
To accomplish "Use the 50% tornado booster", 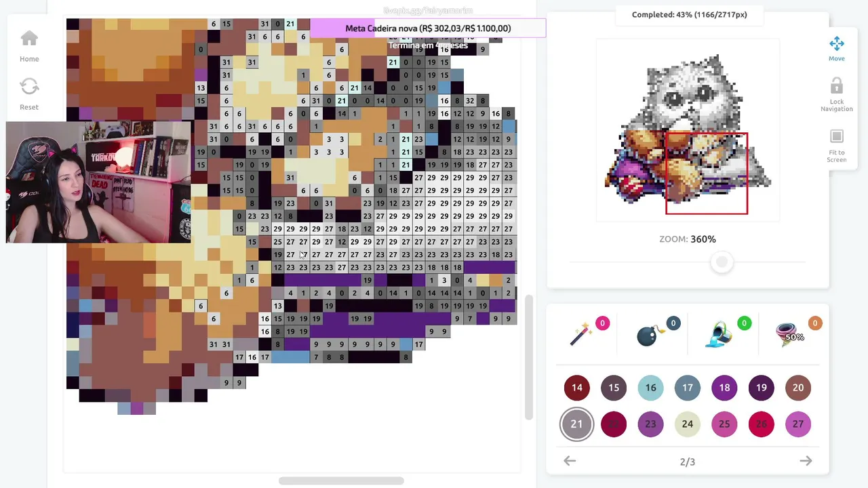I will pyautogui.click(x=790, y=333).
